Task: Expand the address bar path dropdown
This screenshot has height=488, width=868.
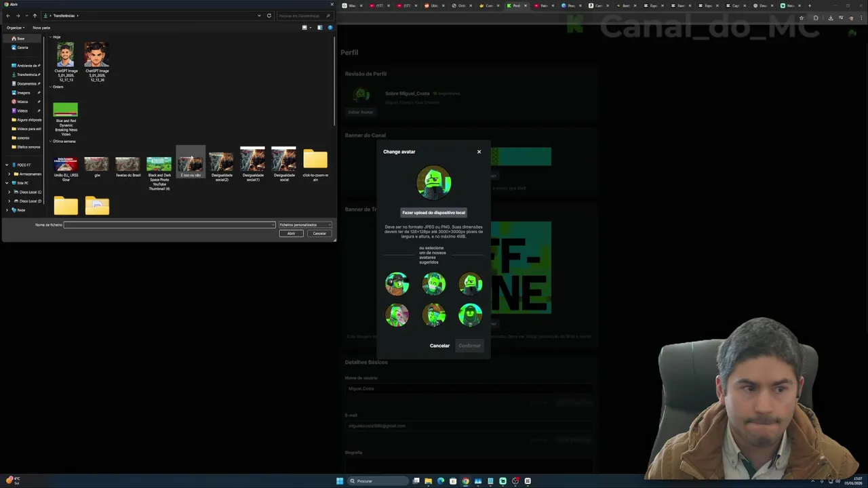Action: click(259, 16)
